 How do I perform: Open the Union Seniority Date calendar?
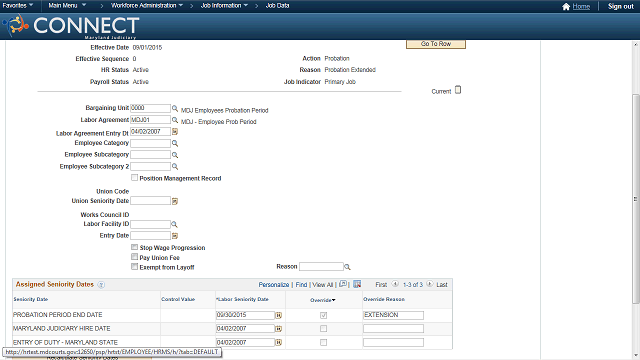pos(175,201)
